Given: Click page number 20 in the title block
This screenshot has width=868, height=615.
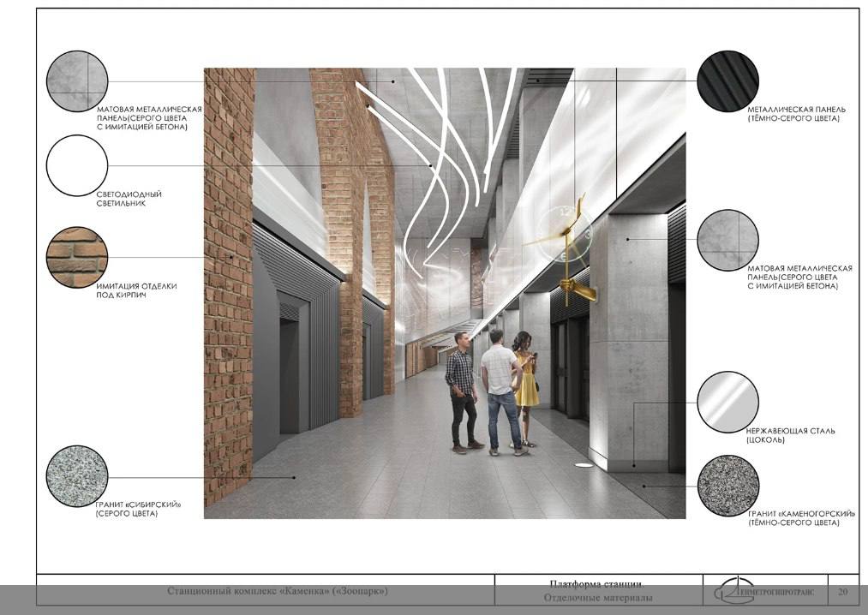Looking at the screenshot, I should tap(842, 591).
